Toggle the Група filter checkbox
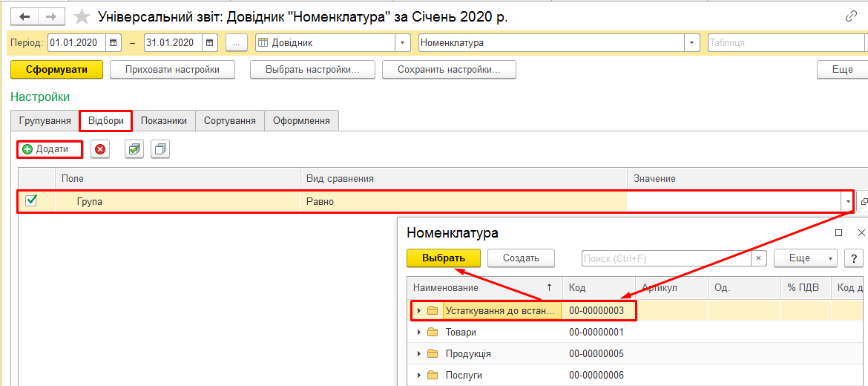This screenshot has width=868, height=386. pos(32,202)
